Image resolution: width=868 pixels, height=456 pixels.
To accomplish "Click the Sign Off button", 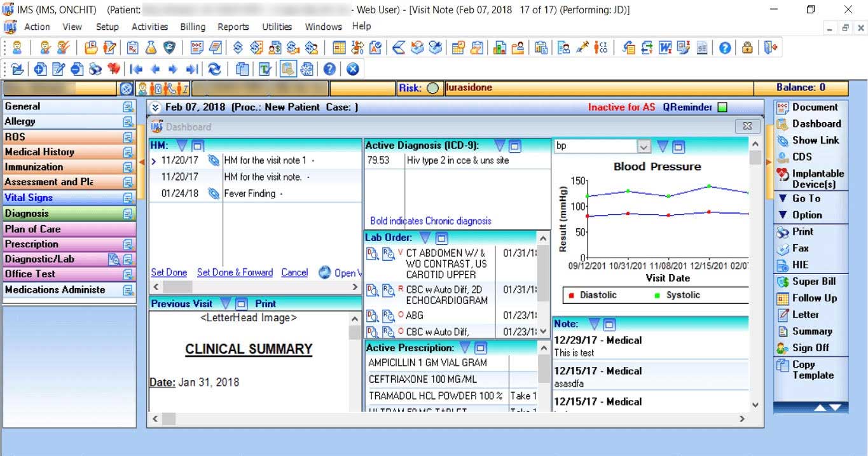I will 810,348.
